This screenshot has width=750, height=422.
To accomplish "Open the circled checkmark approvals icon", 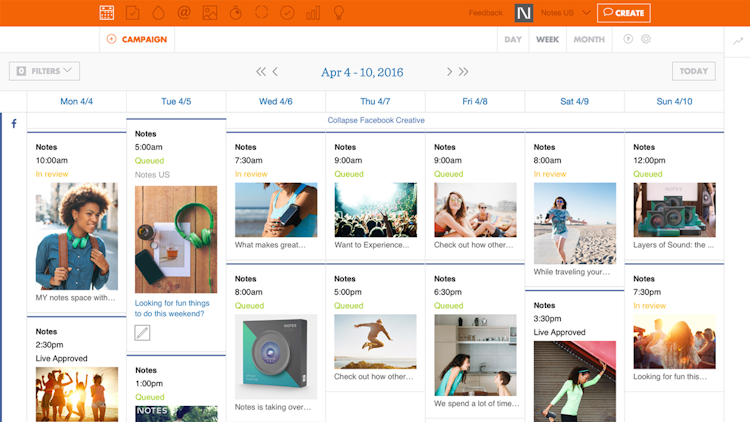I will click(x=287, y=13).
